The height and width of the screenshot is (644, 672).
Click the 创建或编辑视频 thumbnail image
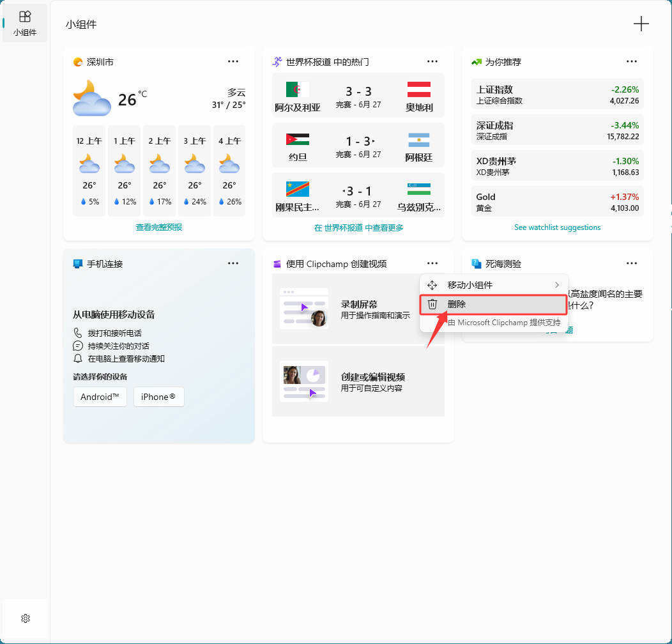(x=304, y=381)
